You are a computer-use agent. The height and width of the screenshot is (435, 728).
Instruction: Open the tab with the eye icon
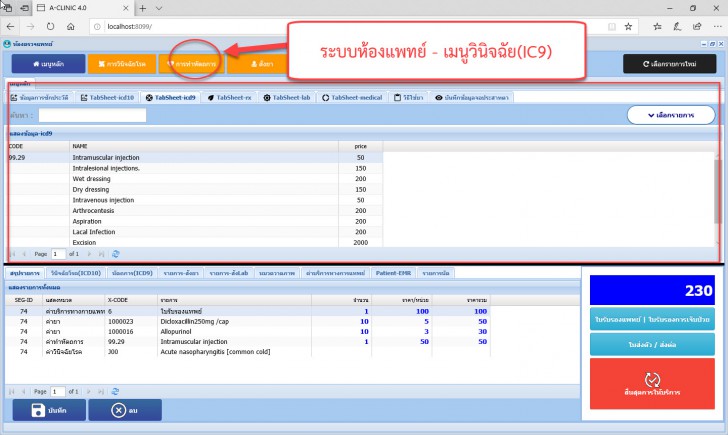coord(472,97)
